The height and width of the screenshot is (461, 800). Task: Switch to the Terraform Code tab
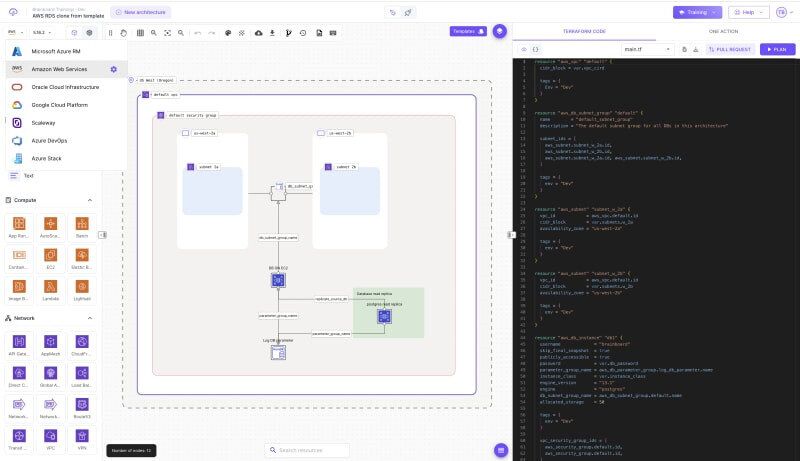[x=584, y=31]
